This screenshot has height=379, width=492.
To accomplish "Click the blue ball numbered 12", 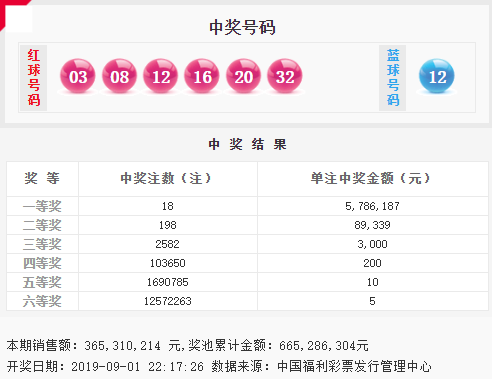I will [437, 76].
